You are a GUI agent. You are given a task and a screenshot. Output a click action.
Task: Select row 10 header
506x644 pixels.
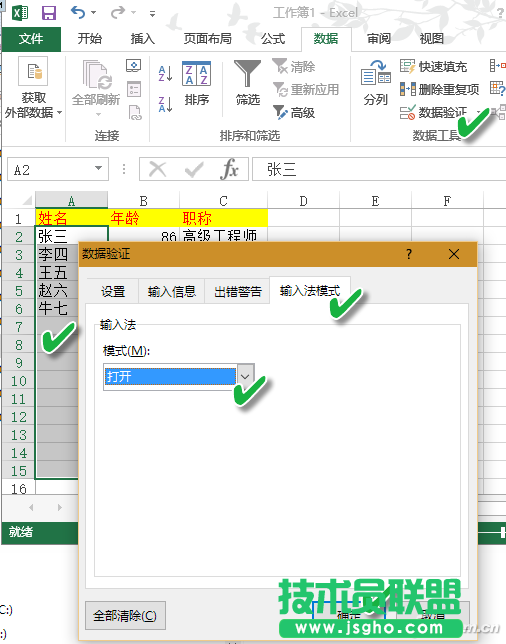click(19, 381)
